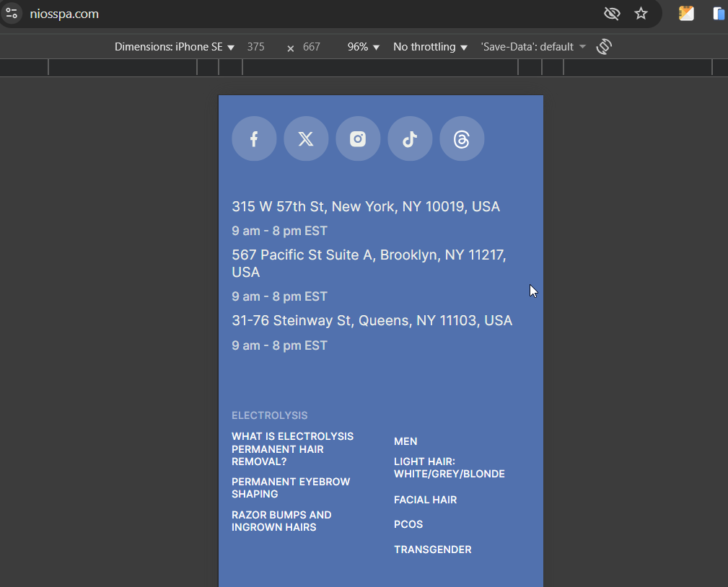This screenshot has width=728, height=587.
Task: Open the 315 W 57th St New York address
Action: click(366, 206)
